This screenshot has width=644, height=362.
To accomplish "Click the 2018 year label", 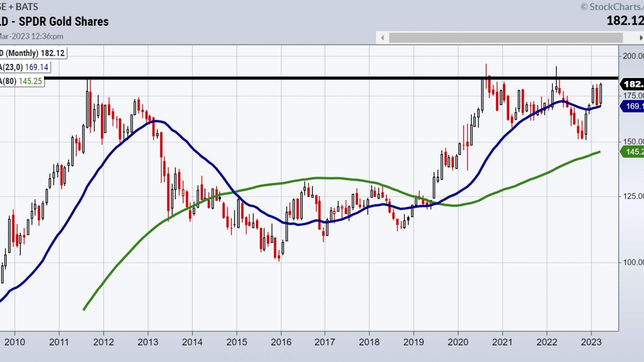I will (x=369, y=342).
